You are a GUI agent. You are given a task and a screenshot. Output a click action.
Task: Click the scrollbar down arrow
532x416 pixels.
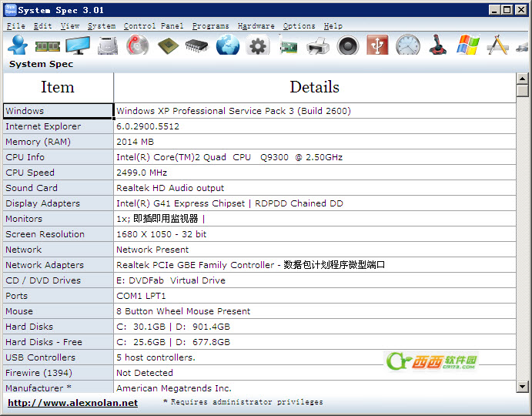(x=522, y=387)
